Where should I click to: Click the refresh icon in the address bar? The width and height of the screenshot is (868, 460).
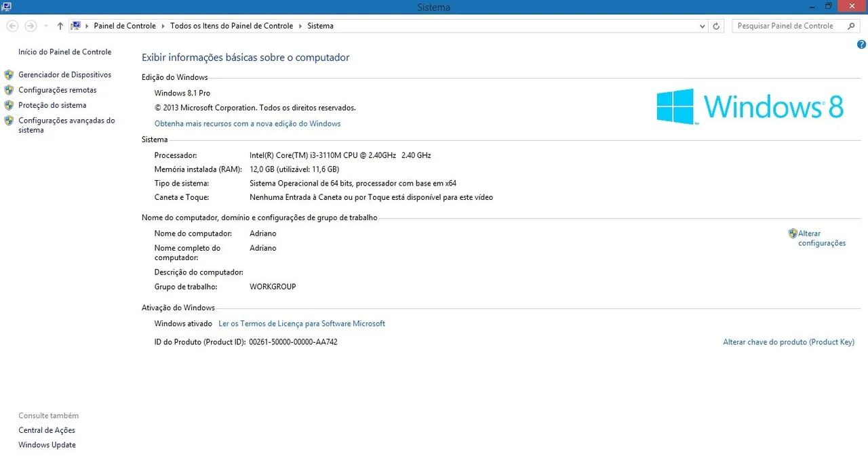[x=716, y=26]
